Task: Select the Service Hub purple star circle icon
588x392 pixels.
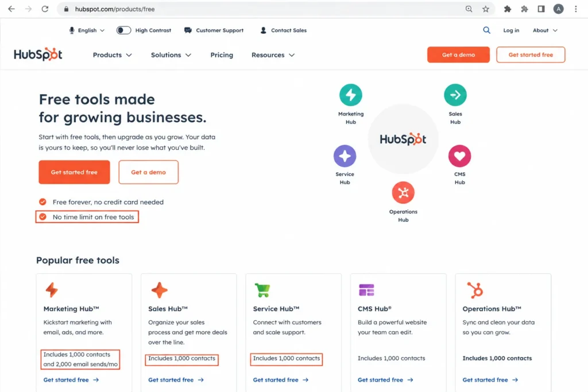Action: [x=345, y=156]
